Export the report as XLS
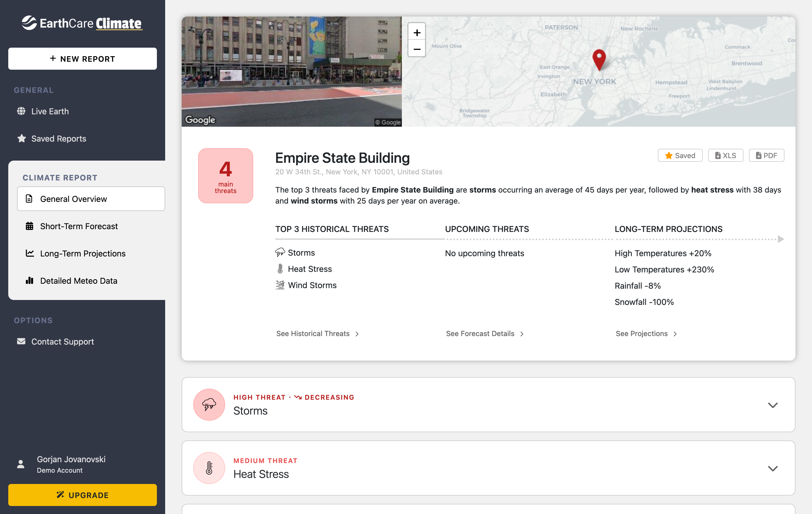Screen dimensions: 812x514 point(726,155)
